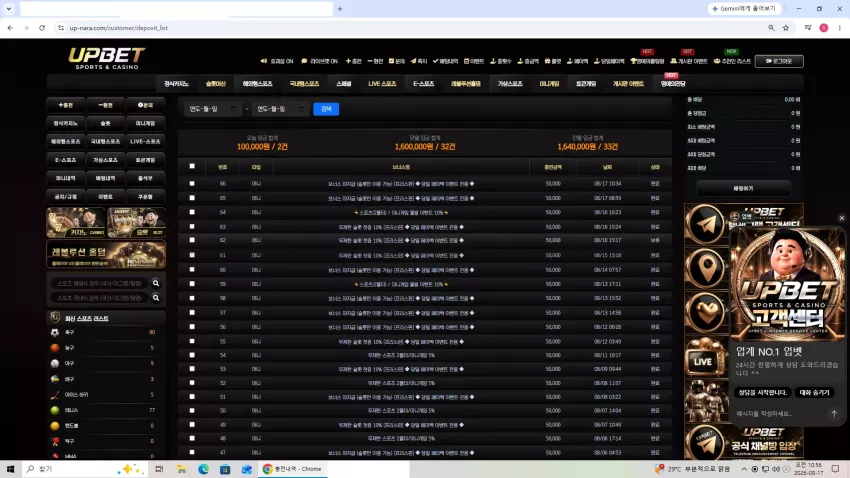Image resolution: width=850 pixels, height=478 pixels.
Task: Open the casino roulette banner thumbnail
Action: pyautogui.click(x=76, y=222)
